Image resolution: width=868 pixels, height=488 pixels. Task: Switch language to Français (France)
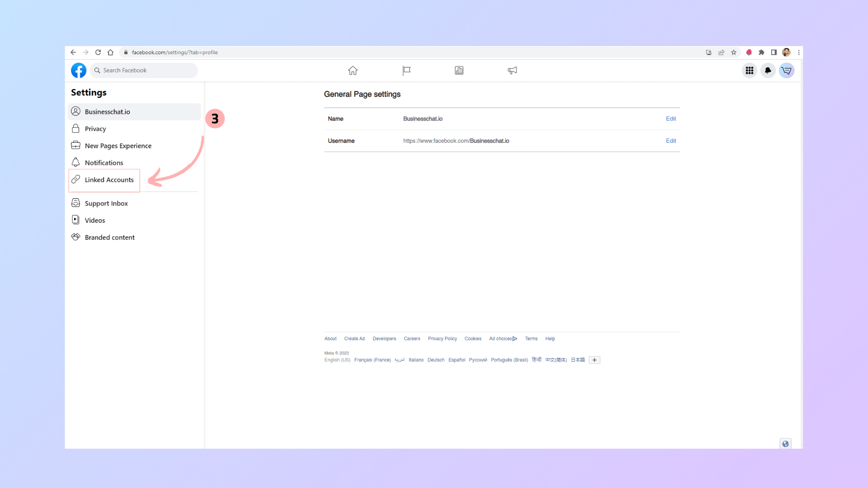[373, 360]
